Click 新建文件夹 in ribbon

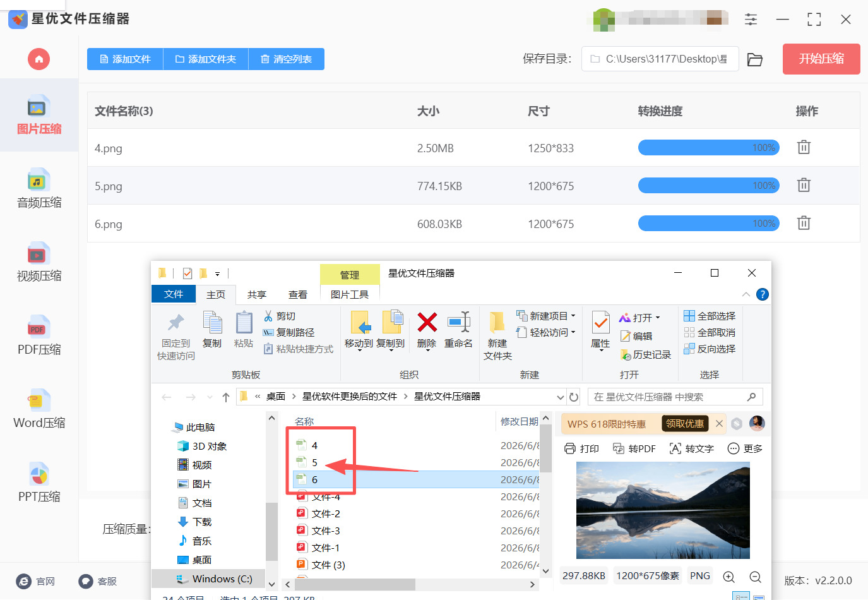497,335
